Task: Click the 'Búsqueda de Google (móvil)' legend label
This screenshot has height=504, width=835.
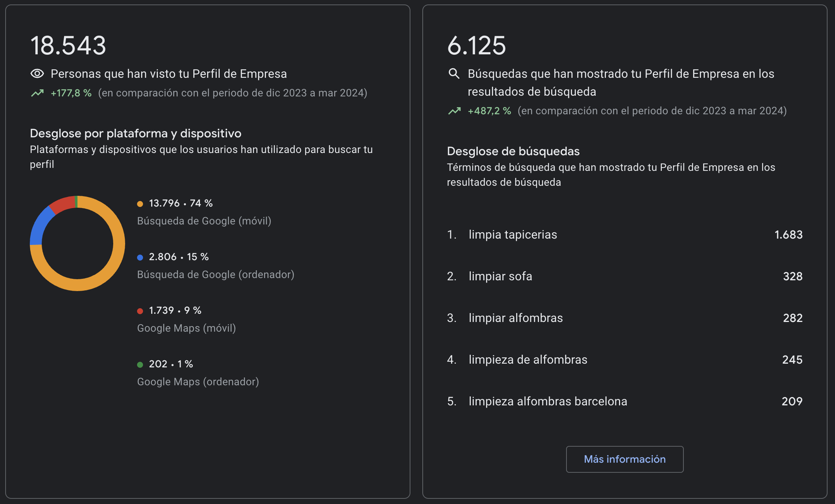Action: click(x=204, y=221)
